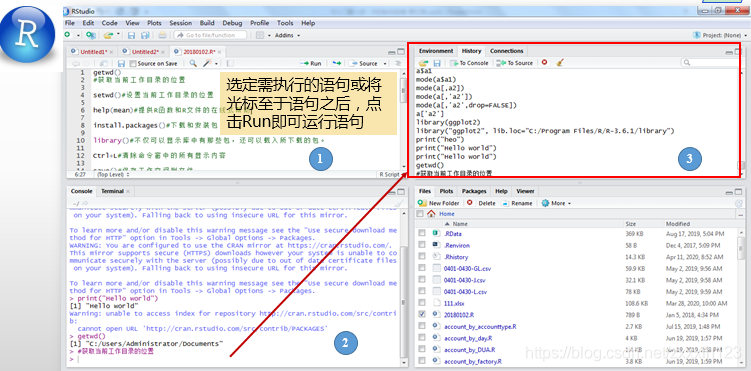Sort files by the Name column header

coord(460,224)
